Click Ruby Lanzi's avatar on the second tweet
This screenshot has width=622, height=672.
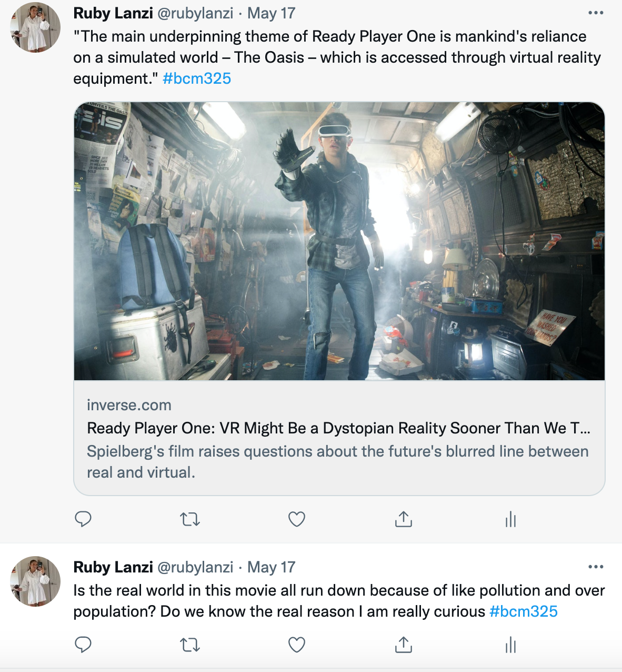point(36,581)
